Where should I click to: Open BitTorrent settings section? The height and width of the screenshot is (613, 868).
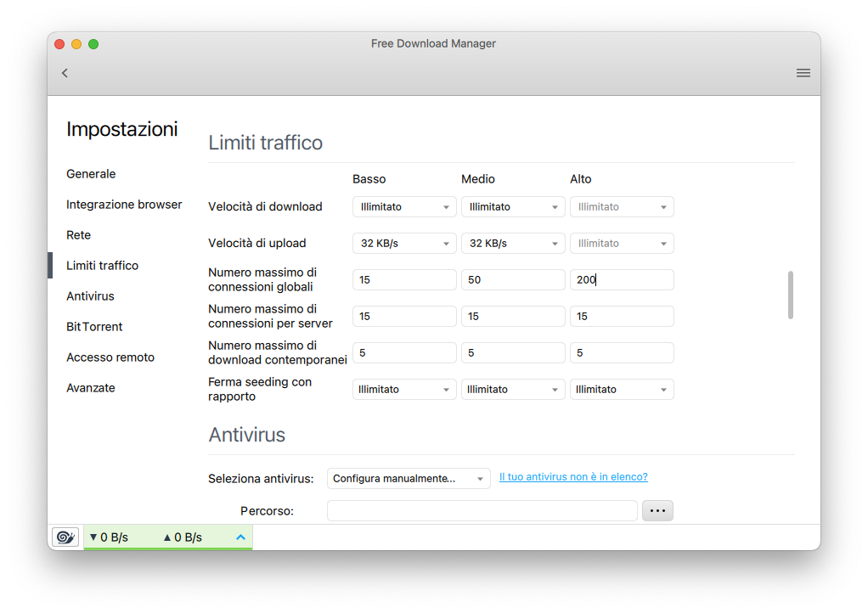click(x=94, y=326)
